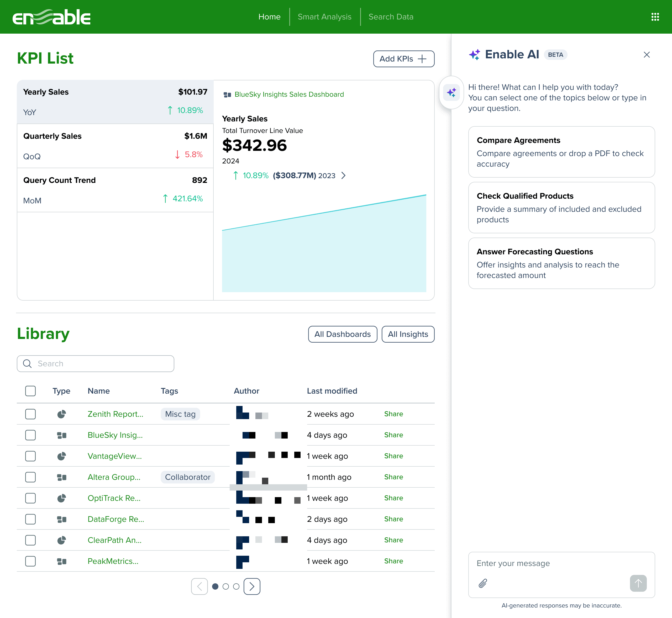
Task: Click the Add KPIs button
Action: pos(404,59)
